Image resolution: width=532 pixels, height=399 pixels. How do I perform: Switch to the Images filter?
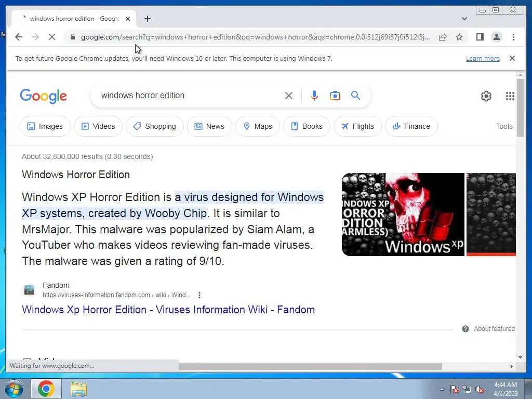(x=45, y=126)
